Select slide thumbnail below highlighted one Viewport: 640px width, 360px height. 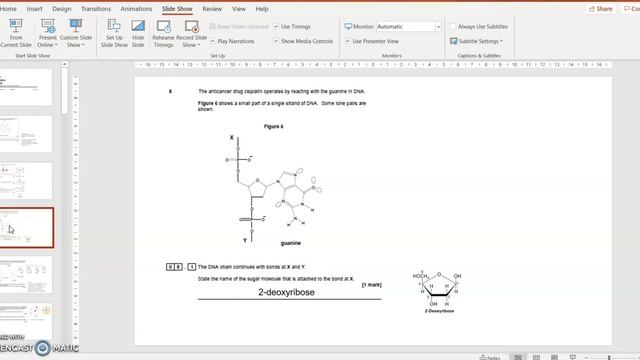coord(25,275)
